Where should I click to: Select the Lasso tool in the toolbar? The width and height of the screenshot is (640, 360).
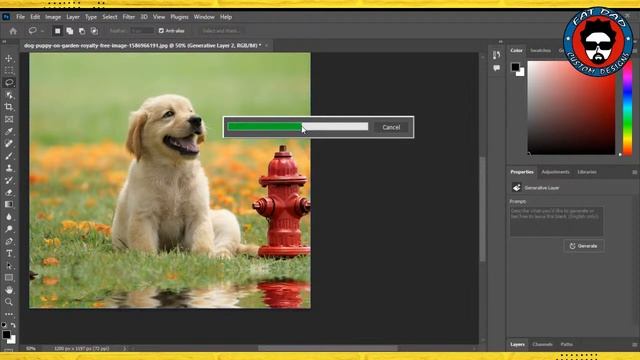click(x=9, y=82)
